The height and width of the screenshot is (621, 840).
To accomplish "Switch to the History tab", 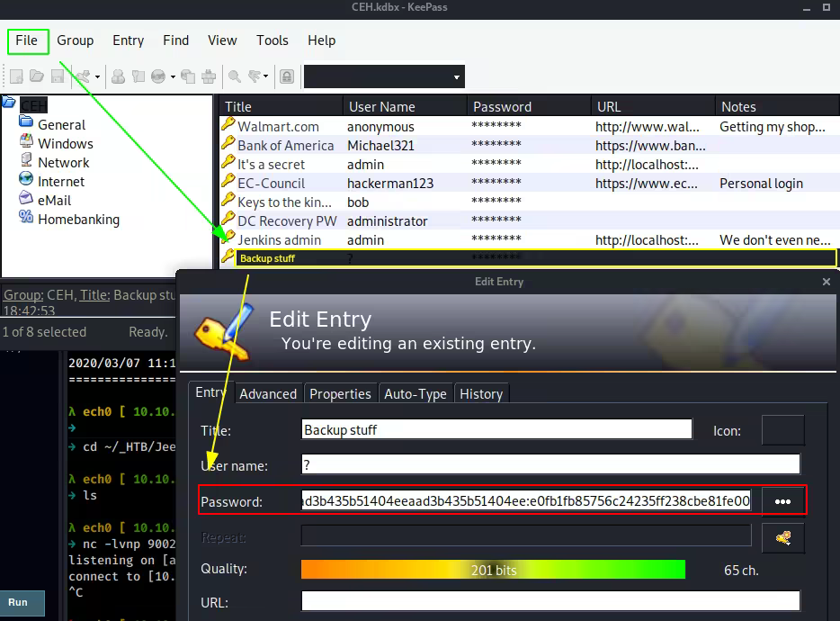I will click(480, 394).
